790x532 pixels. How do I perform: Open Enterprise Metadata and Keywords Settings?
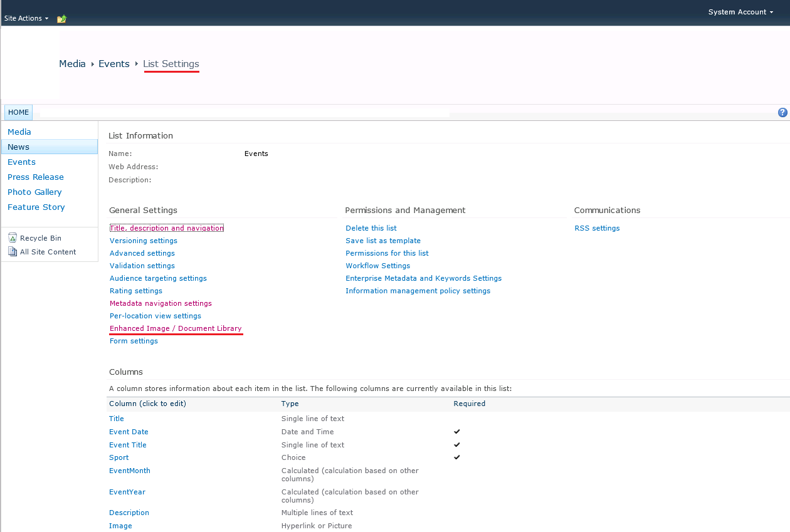click(424, 278)
